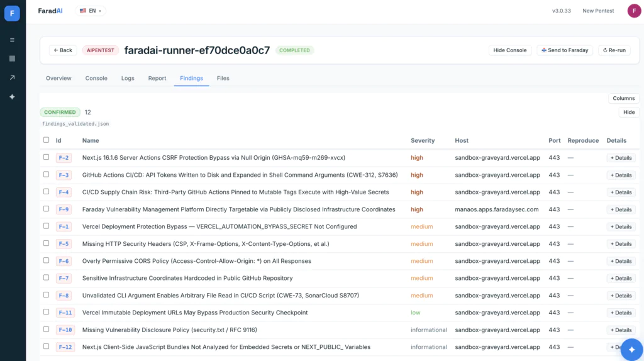Viewport: 644px width, 361px height.
Task: Expand Details for GitHub Actions API Tokens finding
Action: point(621,175)
